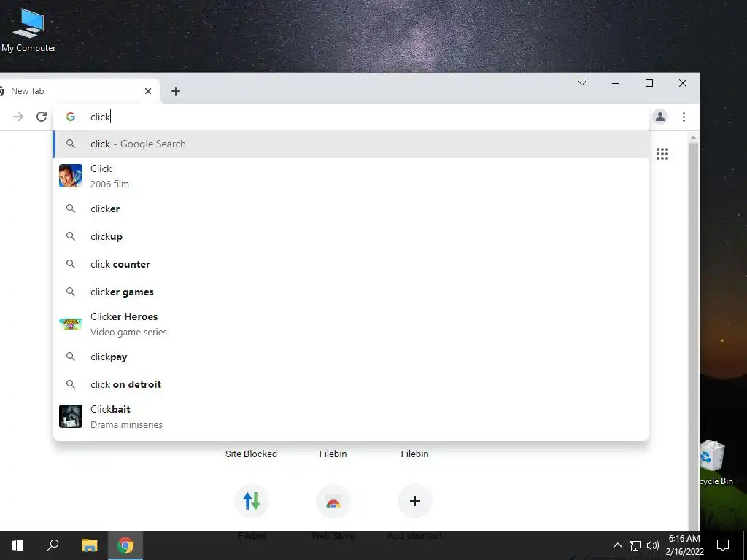Open the Filebin shortcut with arrows icon
The image size is (747, 560).
tap(252, 501)
